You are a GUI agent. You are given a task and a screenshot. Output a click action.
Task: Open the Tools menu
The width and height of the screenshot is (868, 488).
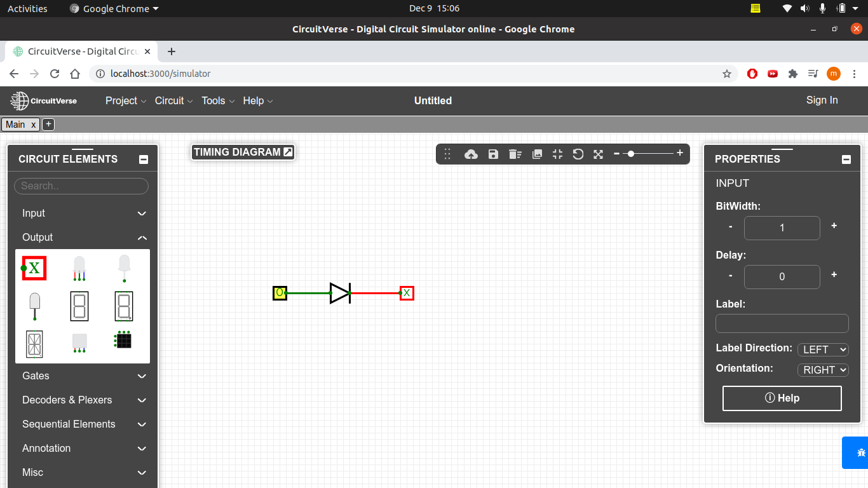pyautogui.click(x=214, y=100)
